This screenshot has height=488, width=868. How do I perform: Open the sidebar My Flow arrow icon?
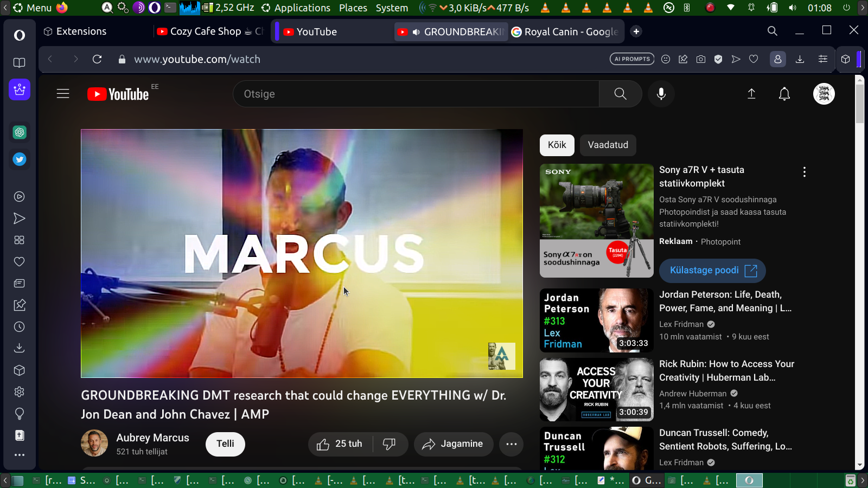point(20,219)
